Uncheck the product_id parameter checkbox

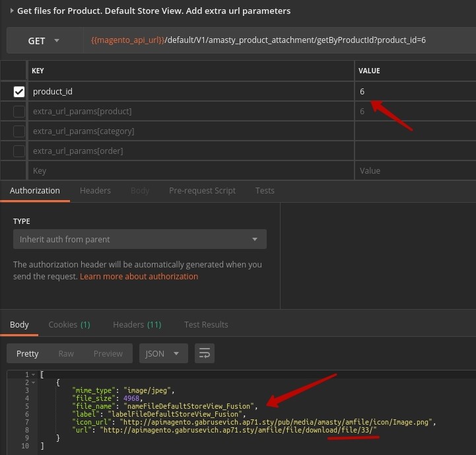click(x=19, y=92)
